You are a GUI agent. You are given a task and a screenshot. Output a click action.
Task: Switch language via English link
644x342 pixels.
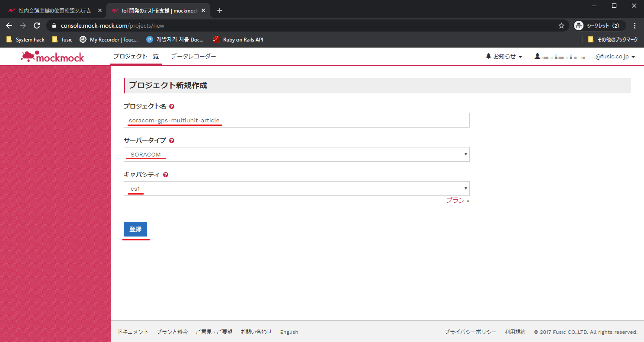click(x=289, y=332)
